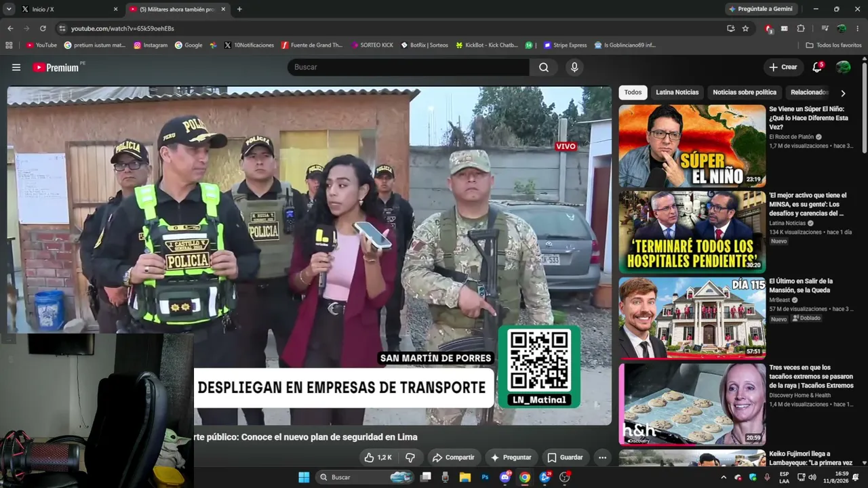Image resolution: width=868 pixels, height=488 pixels.
Task: Toggle the ESP LAA keyboard language indicator
Action: tap(784, 477)
